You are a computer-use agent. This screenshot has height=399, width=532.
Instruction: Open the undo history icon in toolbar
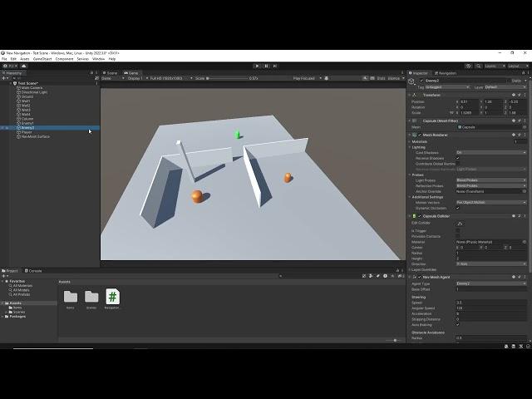point(467,66)
